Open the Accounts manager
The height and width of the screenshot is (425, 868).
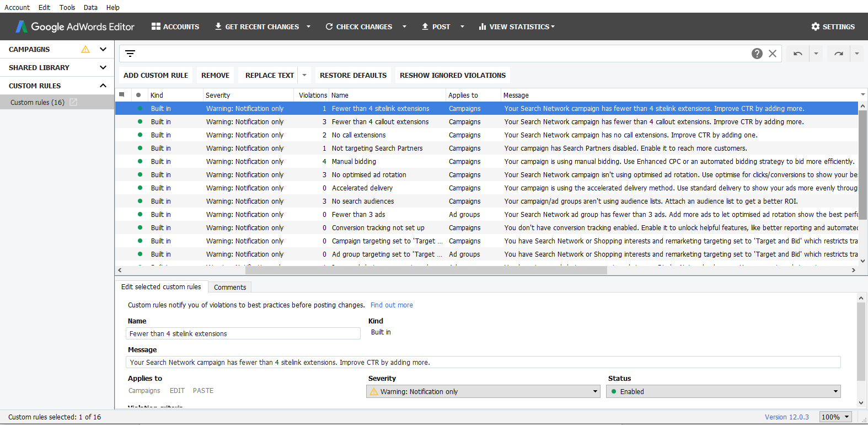click(x=175, y=26)
